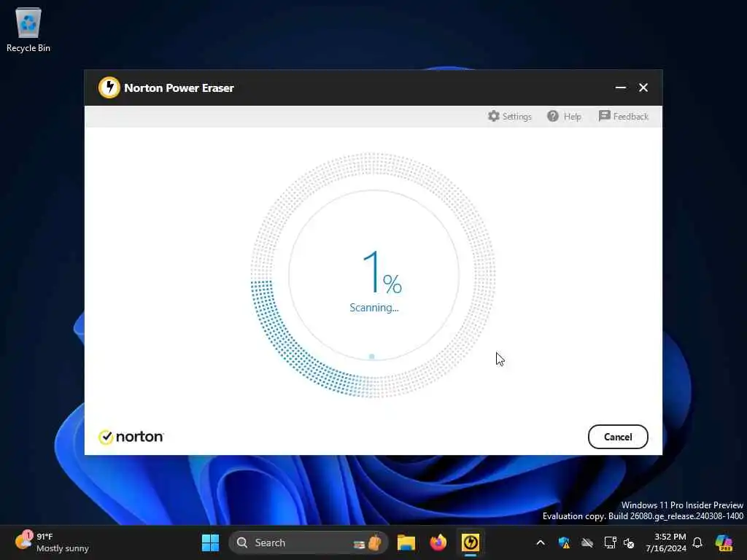This screenshot has width=747, height=560.
Task: Open Windows Security tray icon
Action: (x=564, y=542)
